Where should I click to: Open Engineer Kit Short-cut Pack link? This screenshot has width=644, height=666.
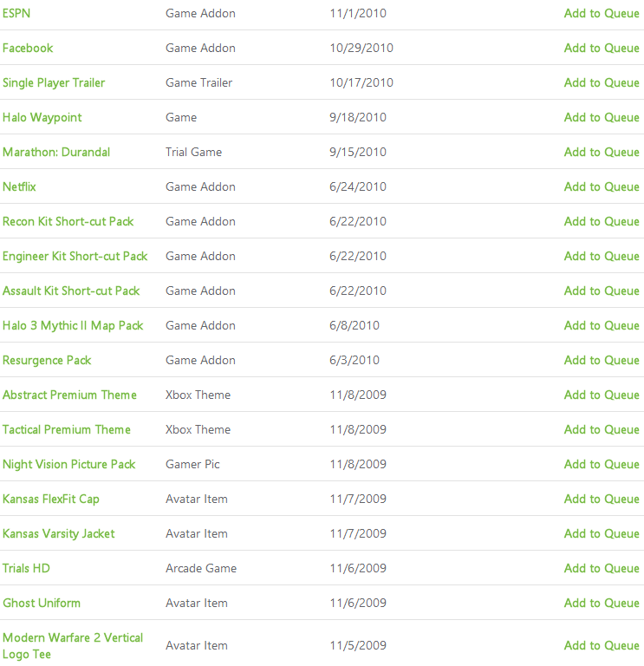coord(75,257)
